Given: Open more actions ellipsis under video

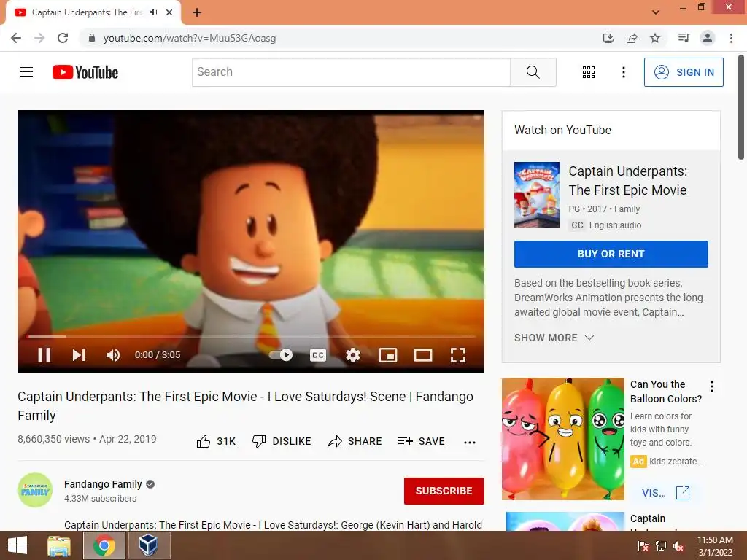Looking at the screenshot, I should click(470, 442).
